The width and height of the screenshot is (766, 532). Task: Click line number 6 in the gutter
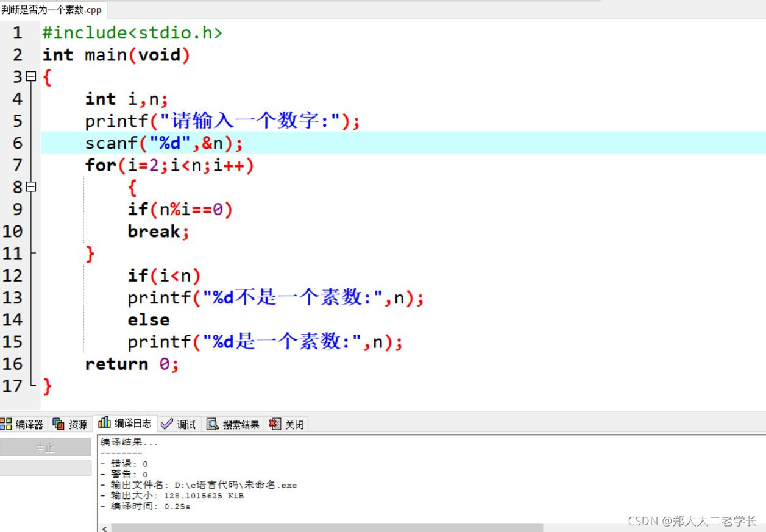pos(17,143)
